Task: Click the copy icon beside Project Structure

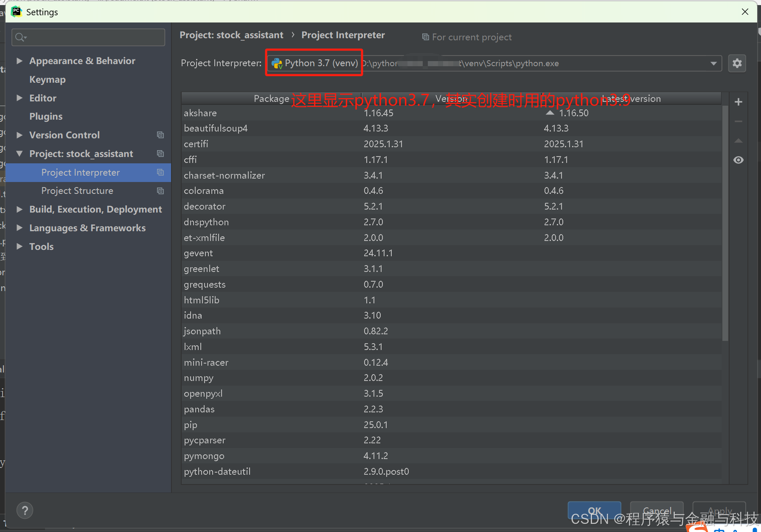Action: click(160, 191)
